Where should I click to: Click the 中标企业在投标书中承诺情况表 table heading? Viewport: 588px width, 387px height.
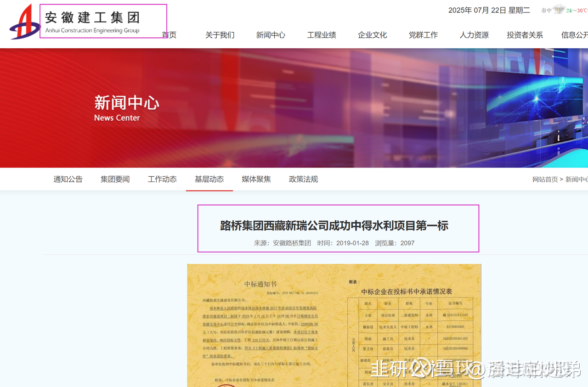click(407, 292)
